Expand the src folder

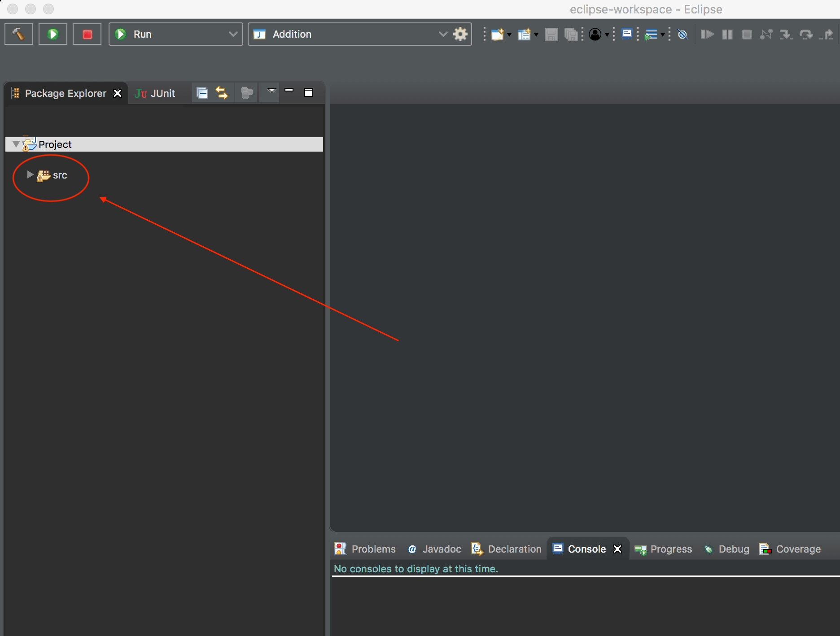point(30,175)
